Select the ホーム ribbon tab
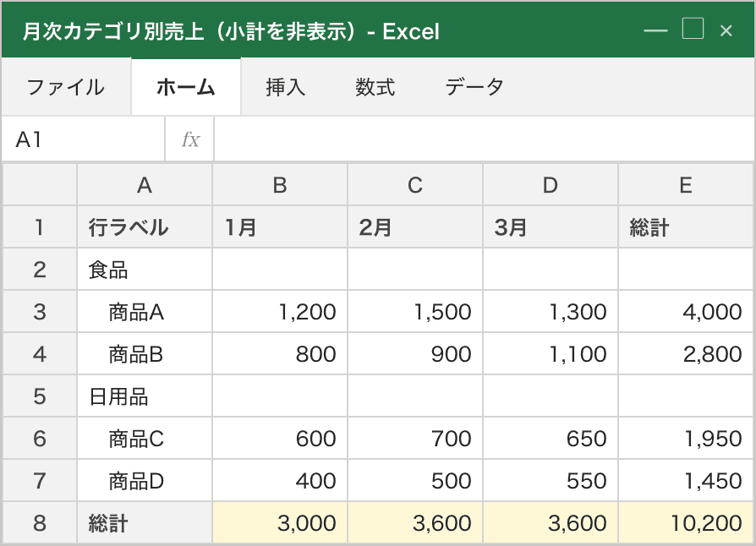The image size is (756, 546). point(186,87)
